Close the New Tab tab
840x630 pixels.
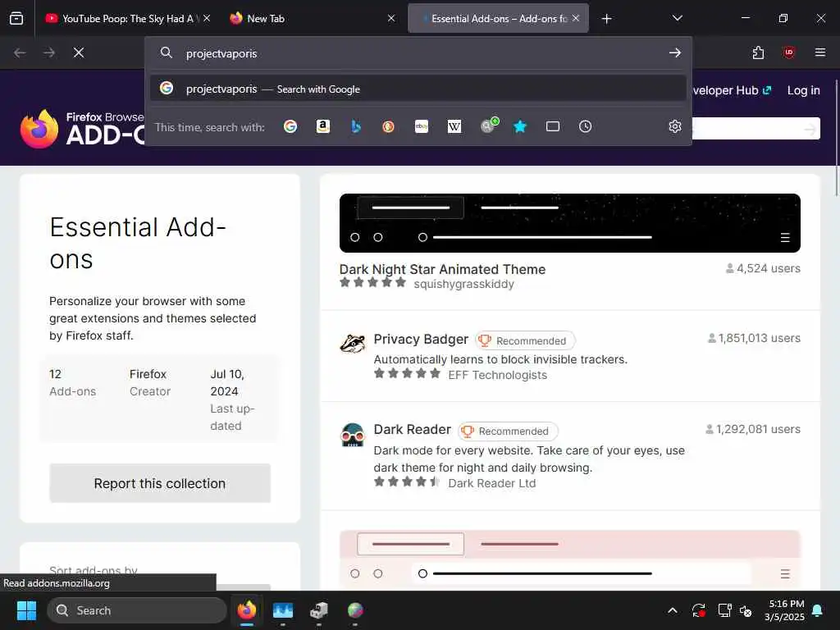click(391, 18)
